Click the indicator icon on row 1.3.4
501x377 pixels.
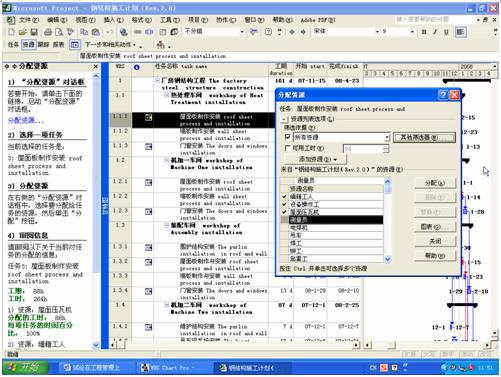click(x=148, y=291)
